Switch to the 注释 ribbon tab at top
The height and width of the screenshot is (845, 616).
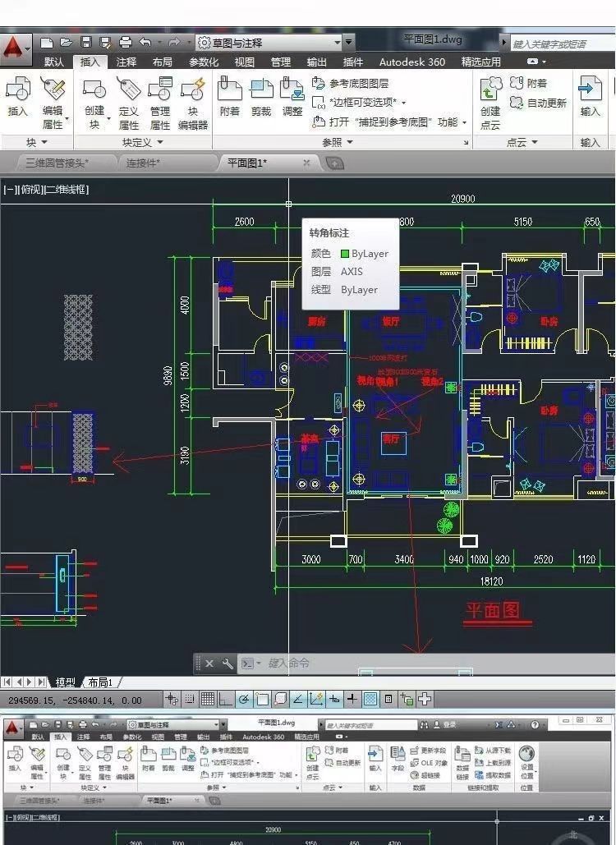point(126,62)
